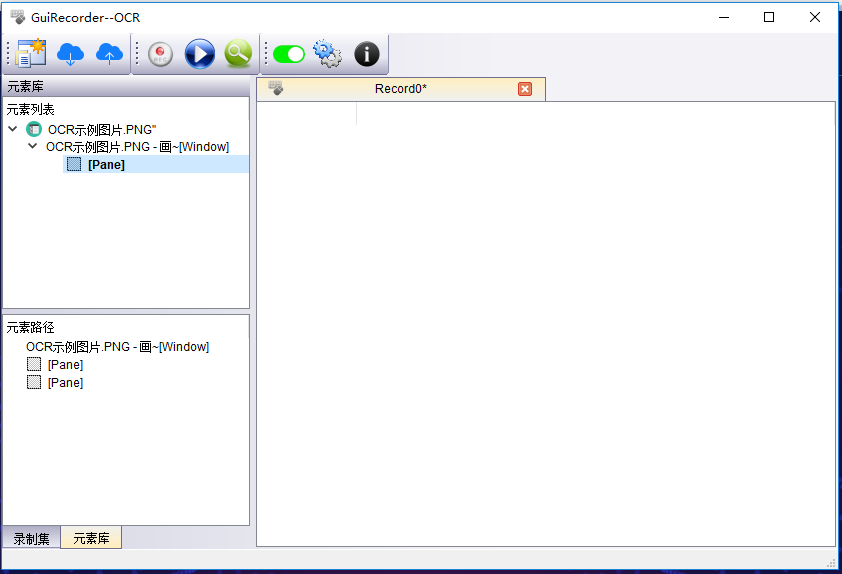Click the new record file icon
842x574 pixels.
click(x=31, y=53)
